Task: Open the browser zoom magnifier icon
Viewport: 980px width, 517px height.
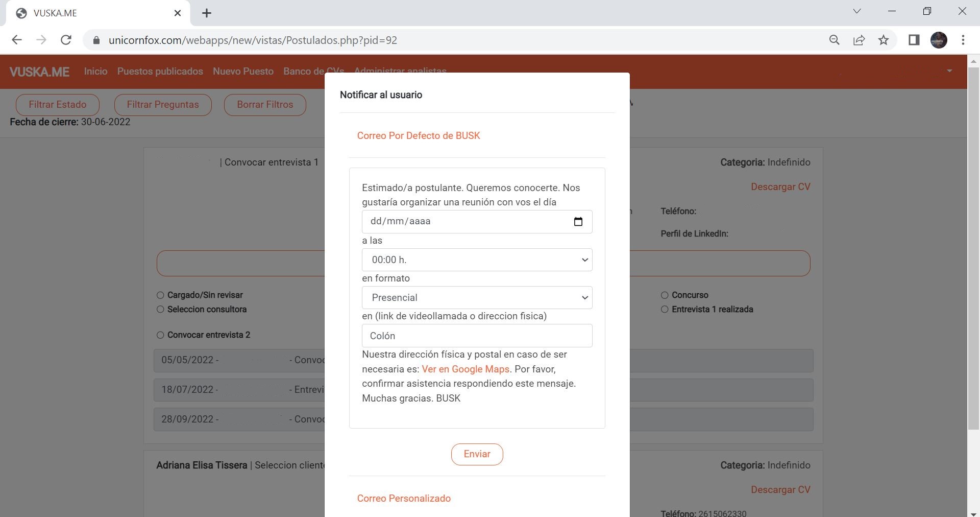Action: tap(835, 40)
